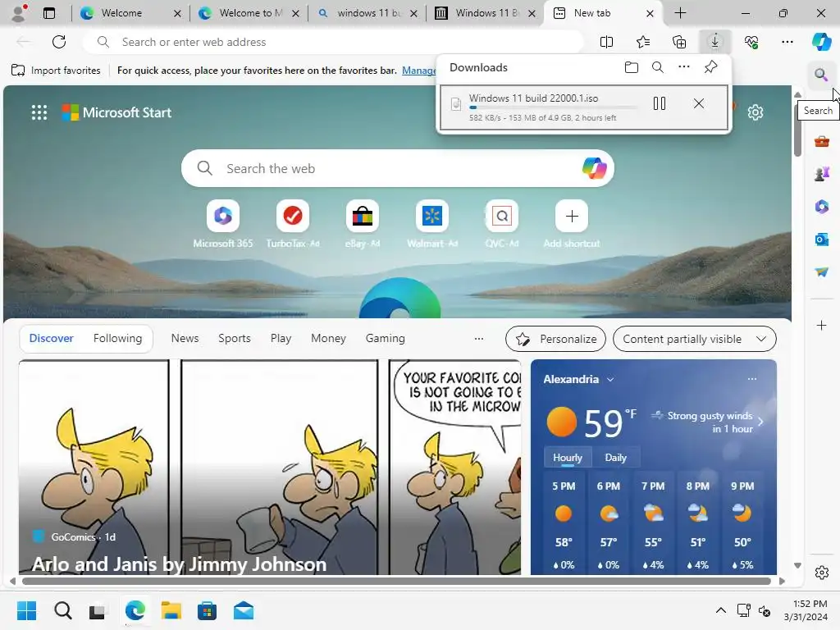Open downloads folder icon in Downloads panel

[632, 67]
